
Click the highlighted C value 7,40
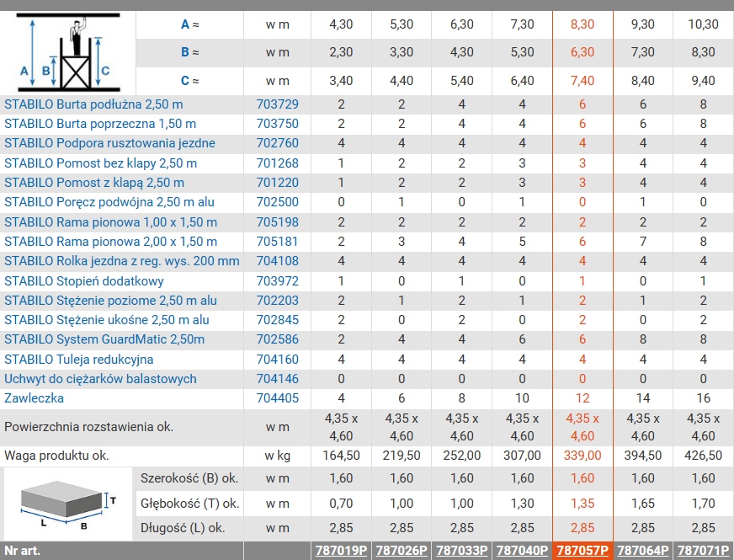(582, 81)
